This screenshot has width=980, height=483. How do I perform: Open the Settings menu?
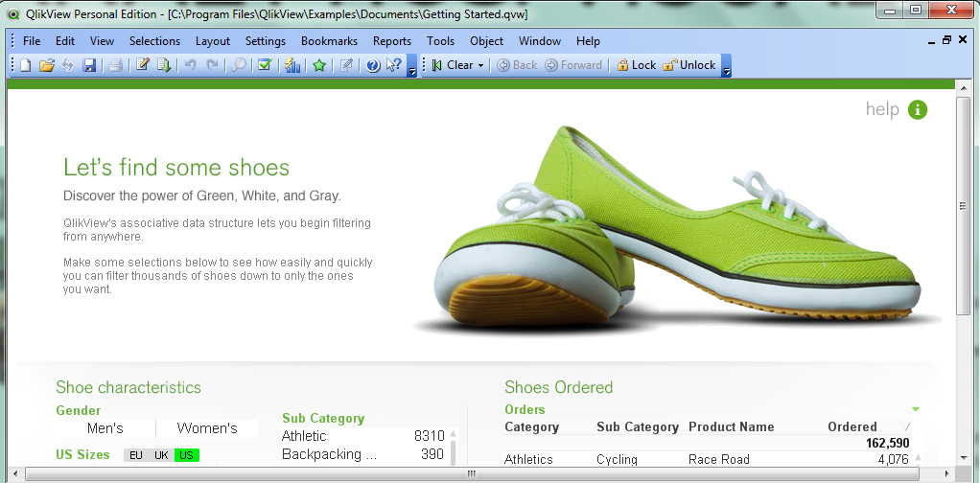pos(265,41)
